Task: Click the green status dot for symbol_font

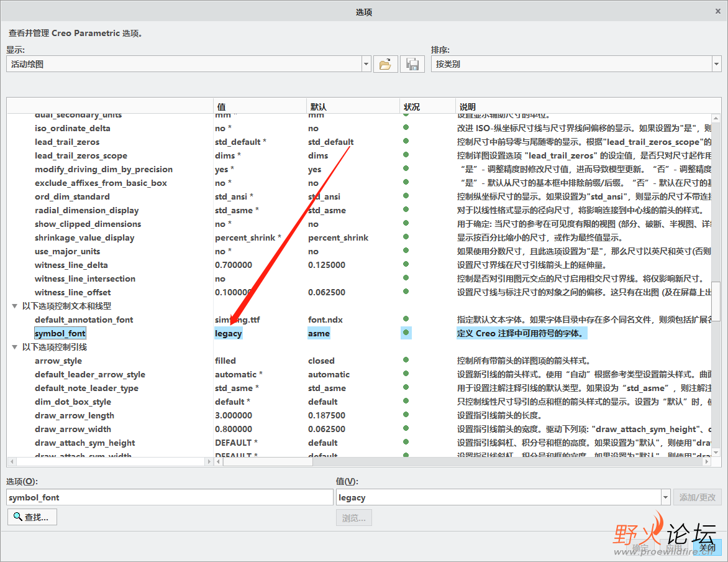Action: [x=406, y=333]
